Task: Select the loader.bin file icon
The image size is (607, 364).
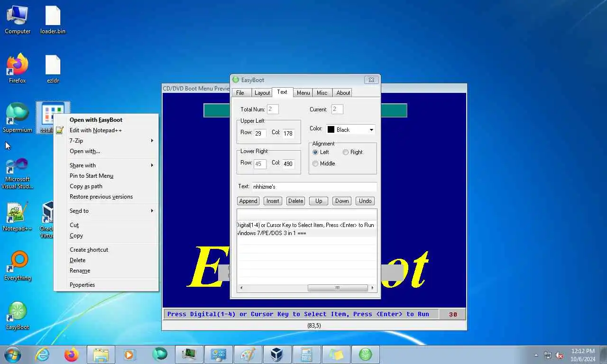Action: click(53, 20)
